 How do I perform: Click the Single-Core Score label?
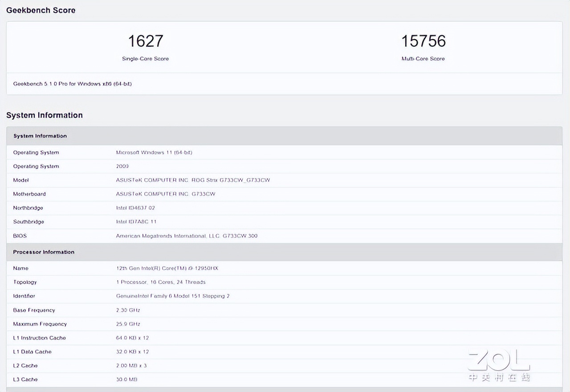[146, 58]
